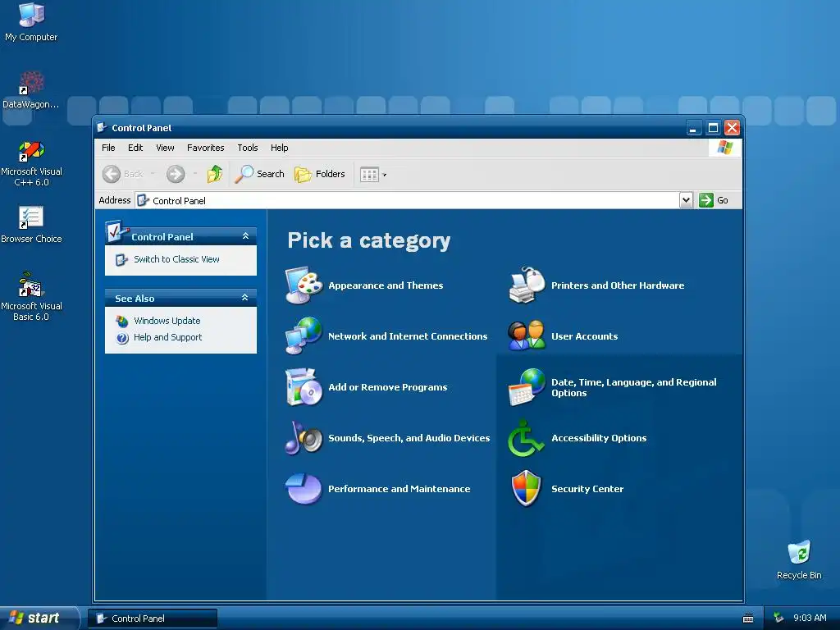Click the system tray clock
Image resolution: width=840 pixels, height=630 pixels.
(x=810, y=619)
